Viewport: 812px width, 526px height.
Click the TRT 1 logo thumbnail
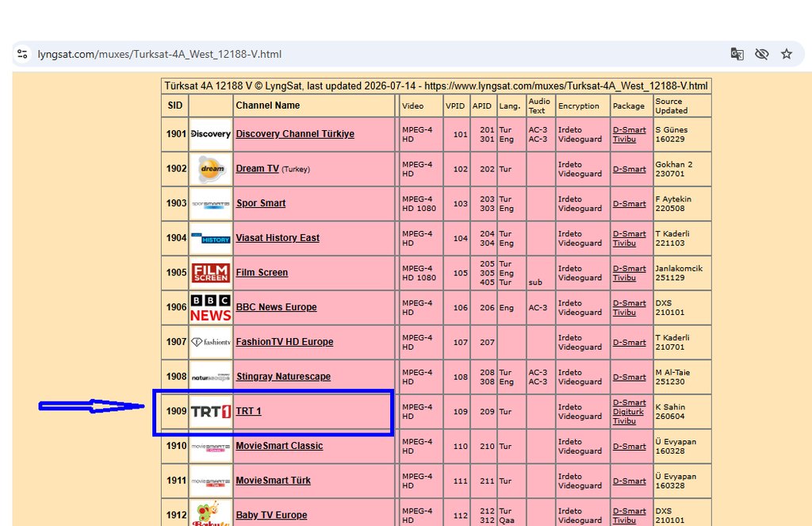211,412
